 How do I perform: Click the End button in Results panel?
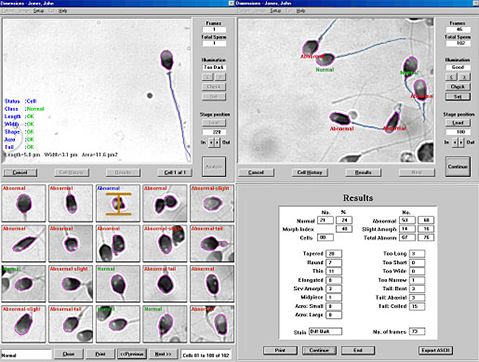pyautogui.click(x=358, y=350)
